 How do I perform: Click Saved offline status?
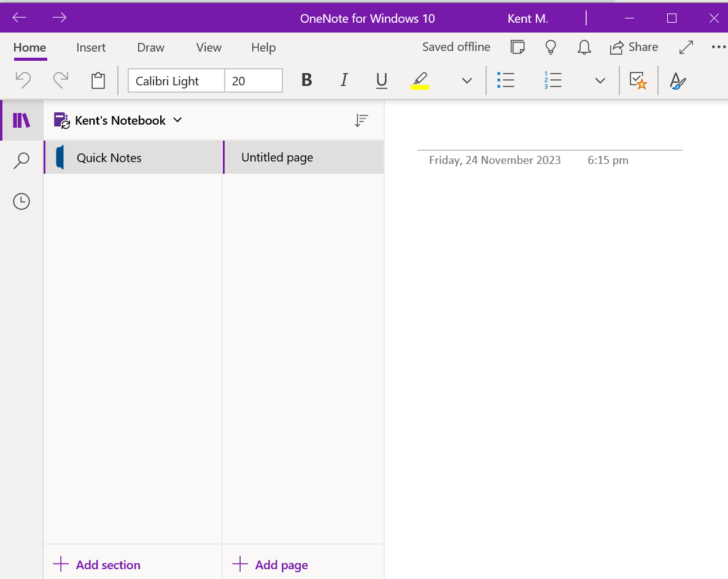coord(457,47)
